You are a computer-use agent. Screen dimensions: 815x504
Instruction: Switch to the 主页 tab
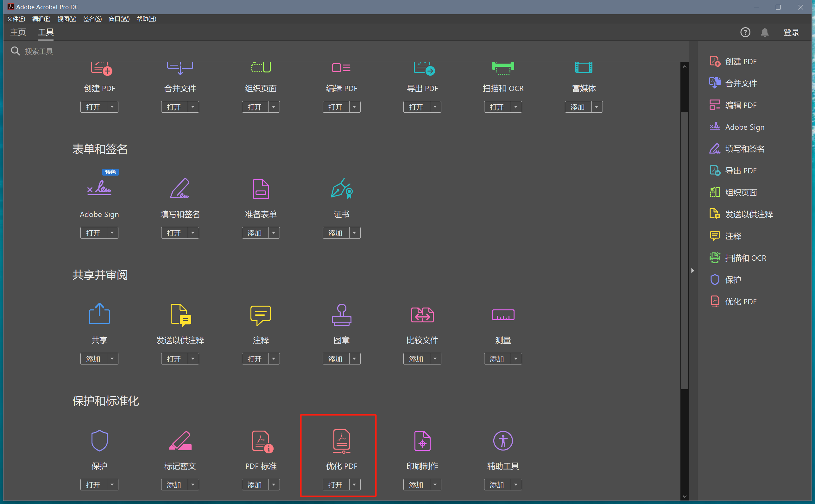pyautogui.click(x=18, y=32)
